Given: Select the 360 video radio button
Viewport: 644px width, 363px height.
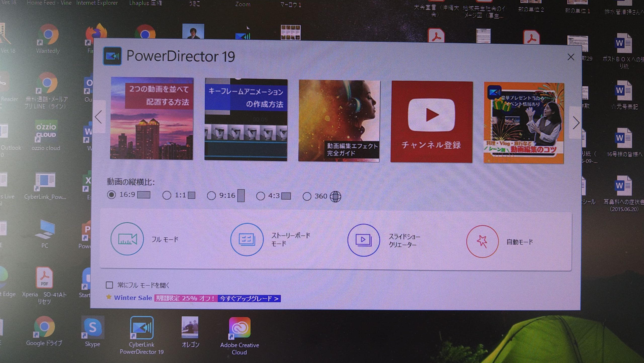Looking at the screenshot, I should click(x=307, y=196).
